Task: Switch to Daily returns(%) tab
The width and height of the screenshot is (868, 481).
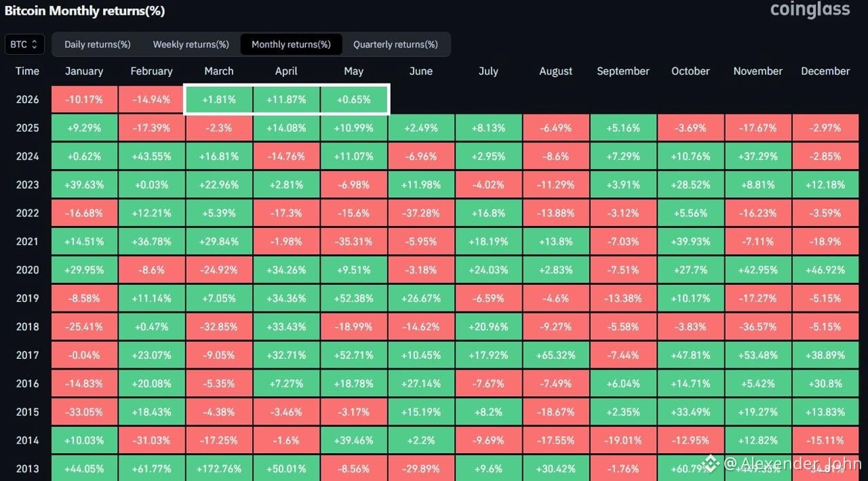Action: click(x=98, y=44)
